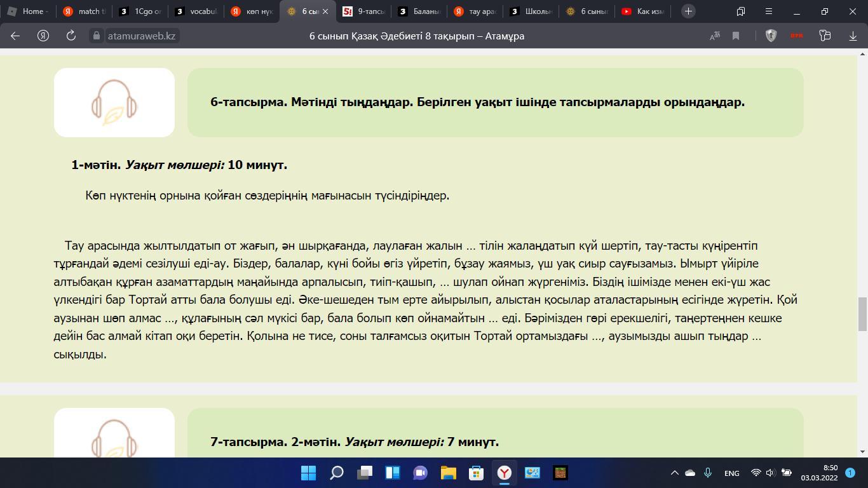Click the OneDrive cloud tray icon
The width and height of the screenshot is (868, 488).
(690, 473)
